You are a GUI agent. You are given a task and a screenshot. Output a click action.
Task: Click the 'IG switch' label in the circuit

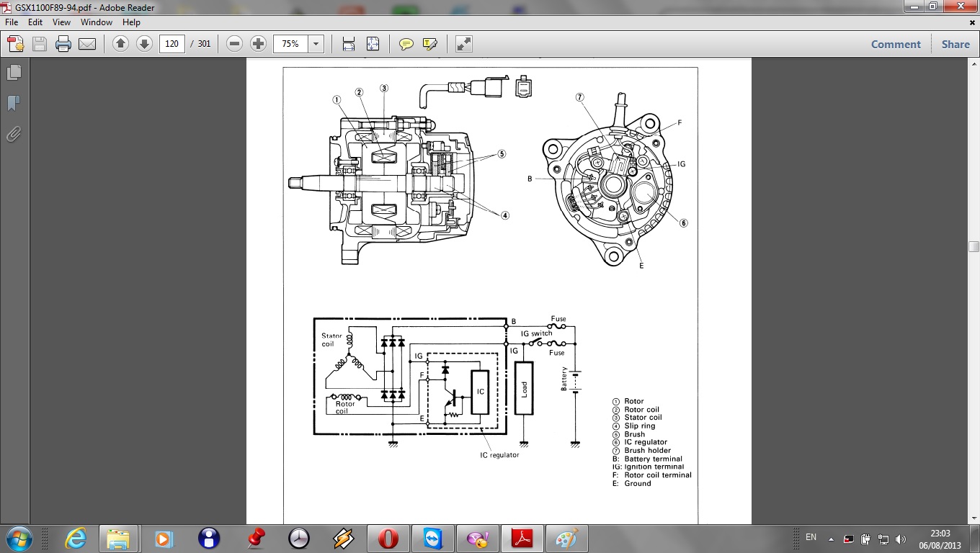pos(537,333)
